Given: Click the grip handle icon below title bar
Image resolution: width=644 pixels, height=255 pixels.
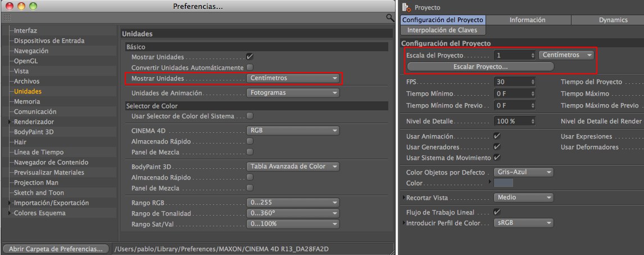Looking at the screenshot, I should 7,18.
